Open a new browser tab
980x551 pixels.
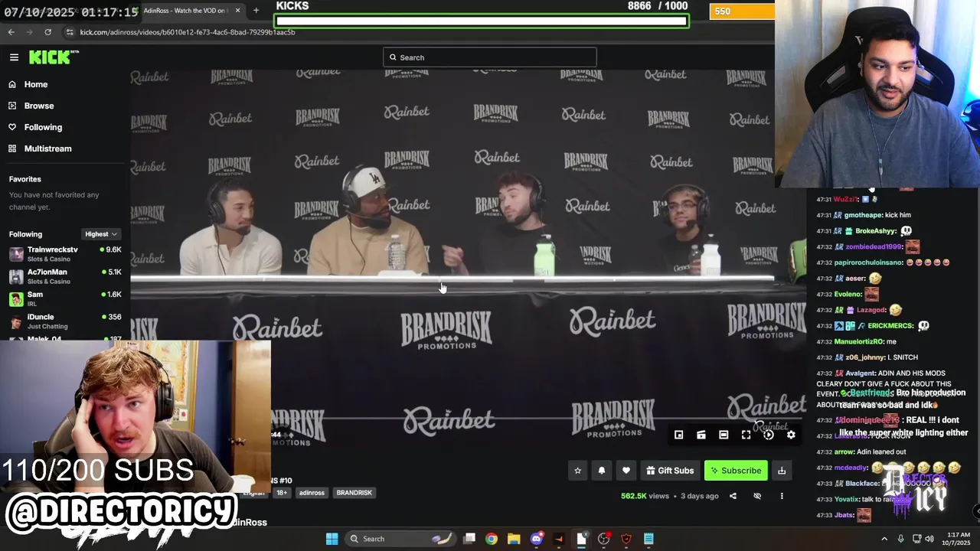coord(256,11)
